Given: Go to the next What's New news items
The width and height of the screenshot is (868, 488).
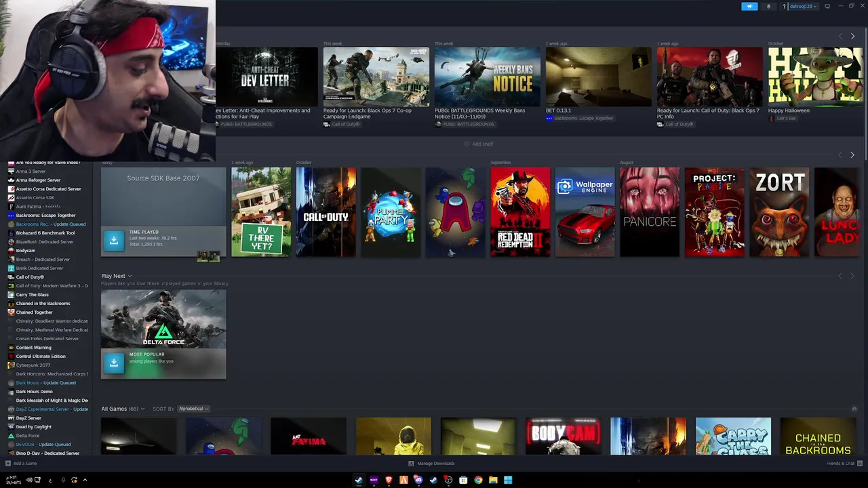Looking at the screenshot, I should pos(852,36).
